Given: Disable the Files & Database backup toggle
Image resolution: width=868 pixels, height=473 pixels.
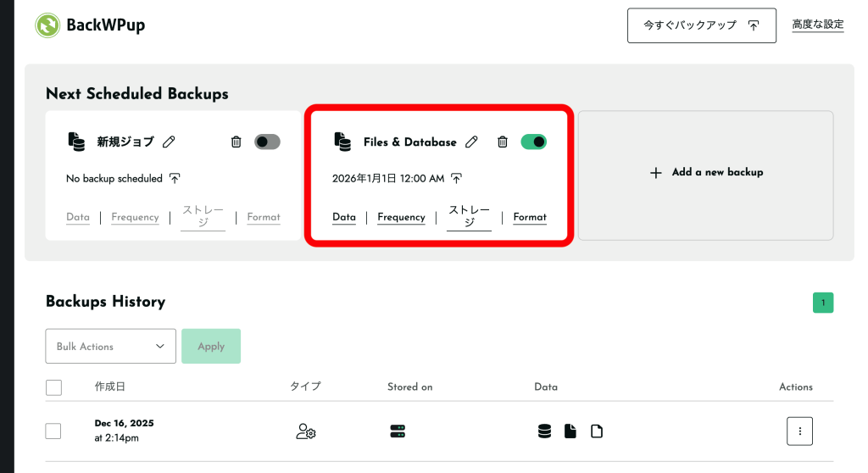Looking at the screenshot, I should [533, 142].
